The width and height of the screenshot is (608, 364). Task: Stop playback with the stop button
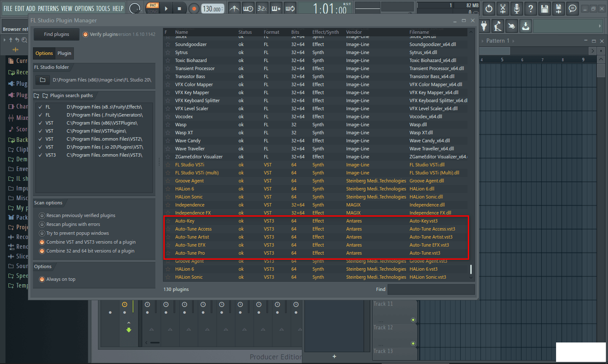(179, 8)
